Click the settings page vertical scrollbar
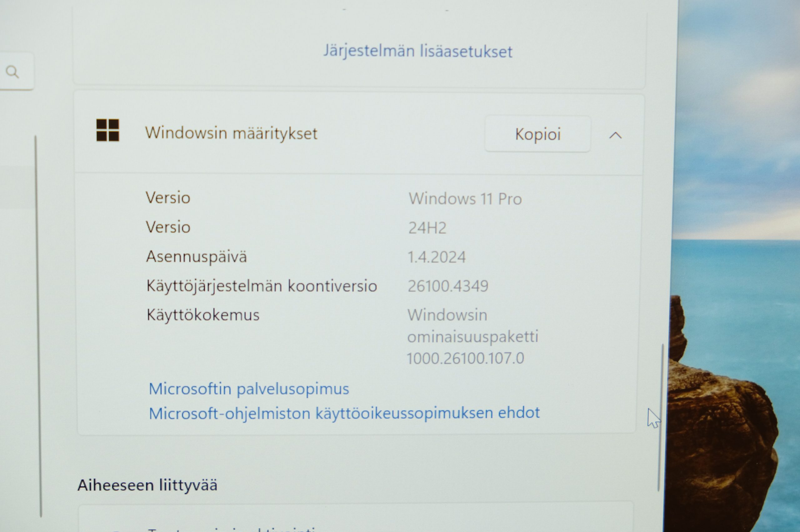The image size is (800, 532). [x=660, y=417]
